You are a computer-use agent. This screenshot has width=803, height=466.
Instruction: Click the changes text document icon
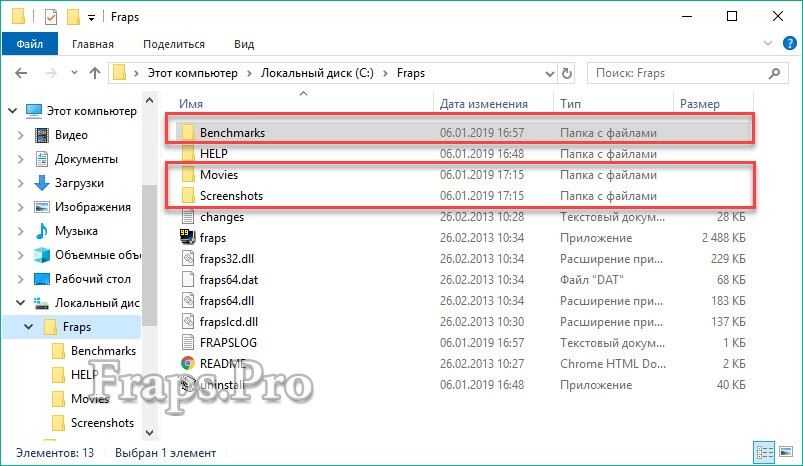point(188,217)
